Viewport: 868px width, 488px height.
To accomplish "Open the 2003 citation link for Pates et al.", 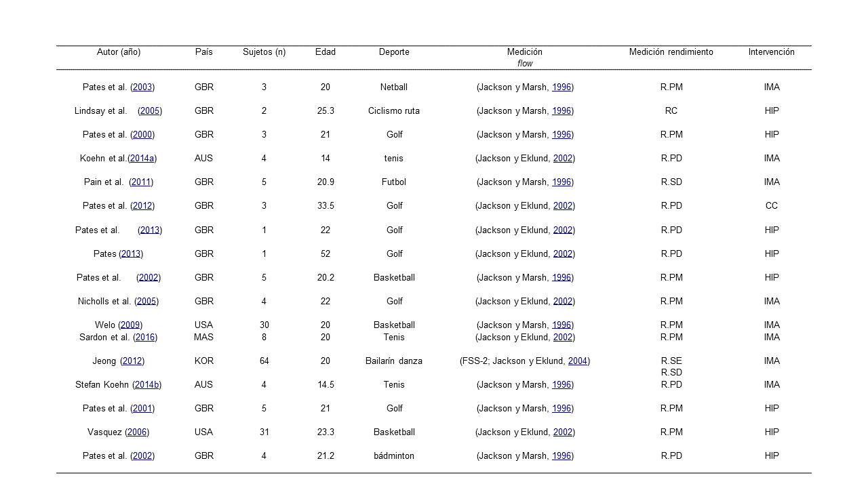I will point(142,87).
